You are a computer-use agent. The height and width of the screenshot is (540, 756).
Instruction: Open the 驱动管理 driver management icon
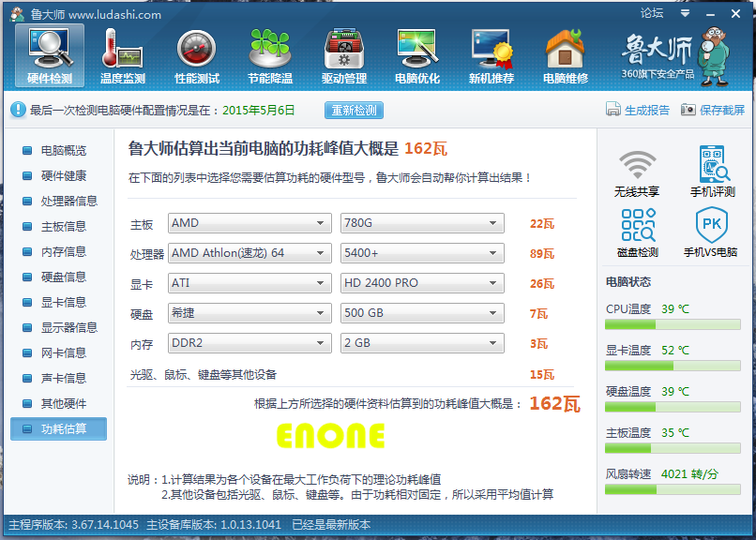(344, 55)
